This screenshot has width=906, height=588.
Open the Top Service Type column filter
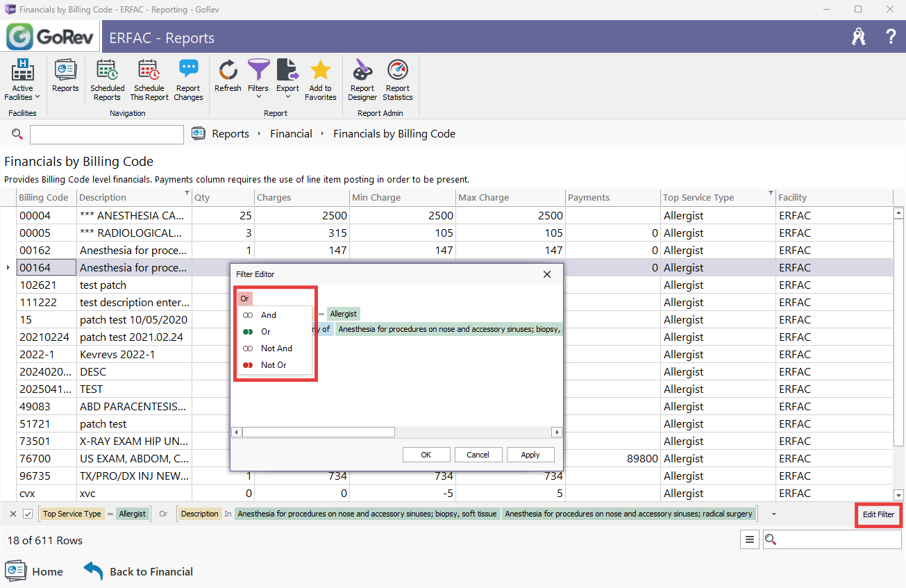point(771,193)
